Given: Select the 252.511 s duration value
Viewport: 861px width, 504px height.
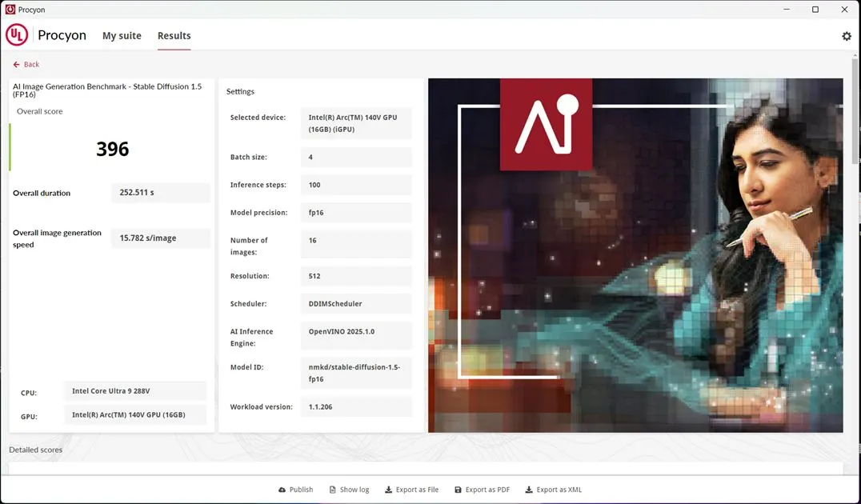Looking at the screenshot, I should [161, 193].
